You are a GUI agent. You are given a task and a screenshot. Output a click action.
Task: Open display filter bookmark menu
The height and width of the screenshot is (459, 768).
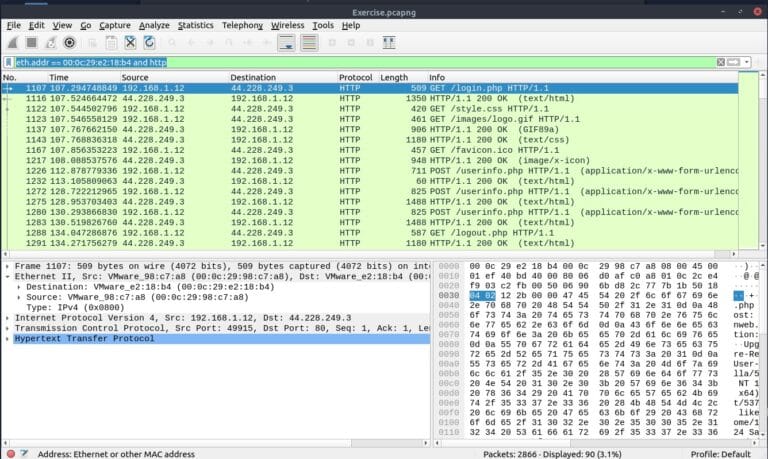[8, 62]
